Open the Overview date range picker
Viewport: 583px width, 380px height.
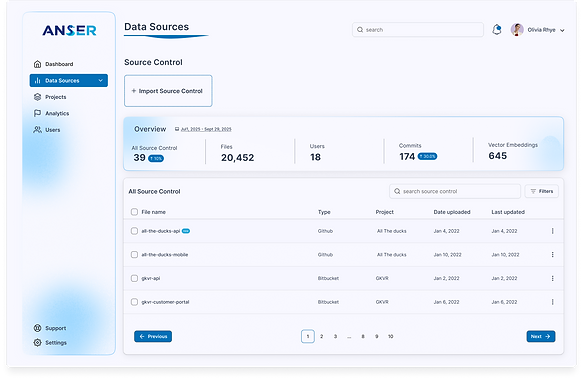(203, 129)
